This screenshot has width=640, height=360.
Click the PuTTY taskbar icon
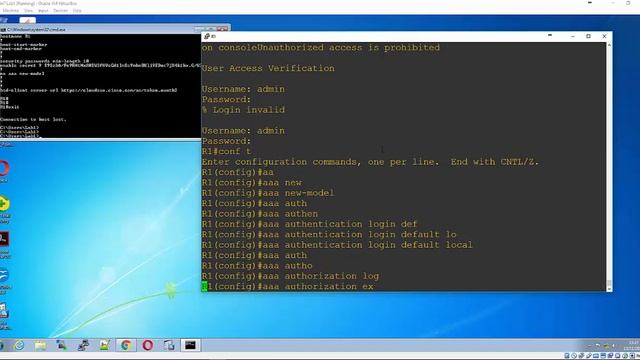(83, 345)
